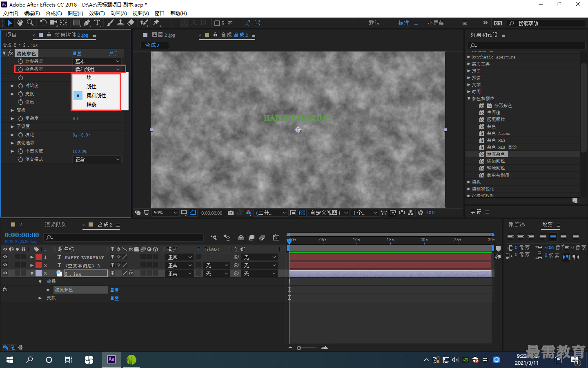Expand the 子设置 property group
The width and height of the screenshot is (588, 368).
point(12,126)
